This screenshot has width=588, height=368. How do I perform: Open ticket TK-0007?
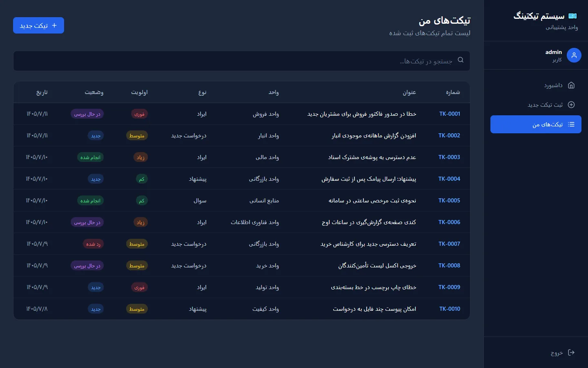(449, 244)
